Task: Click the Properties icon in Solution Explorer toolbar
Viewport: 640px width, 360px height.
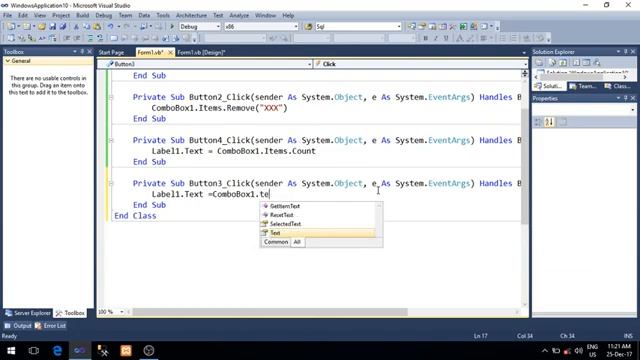Action: coord(540,62)
